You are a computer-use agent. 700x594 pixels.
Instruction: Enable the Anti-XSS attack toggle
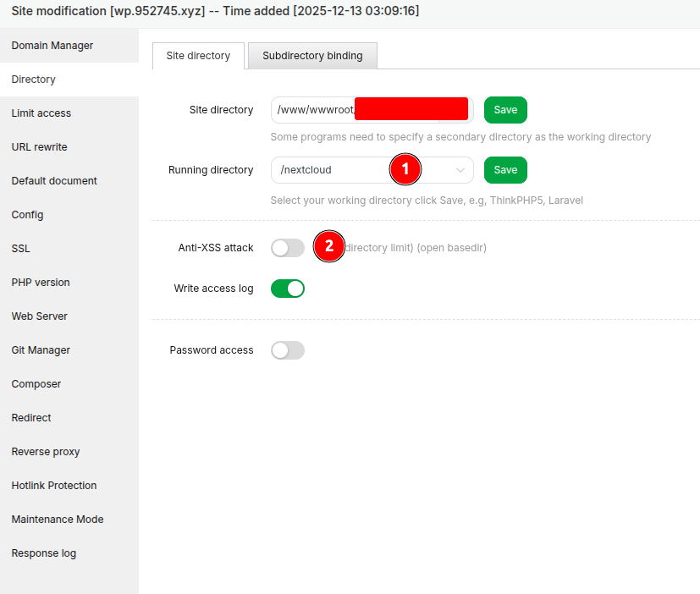(287, 248)
